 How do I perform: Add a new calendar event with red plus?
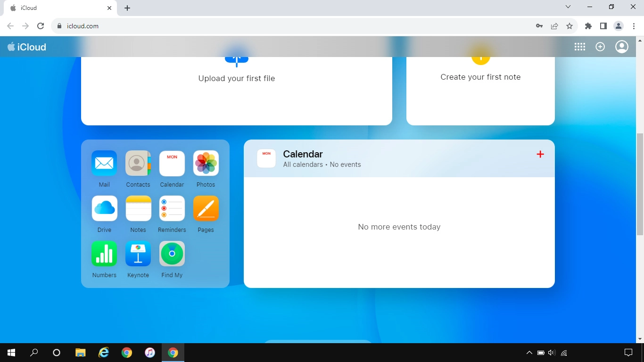(540, 154)
